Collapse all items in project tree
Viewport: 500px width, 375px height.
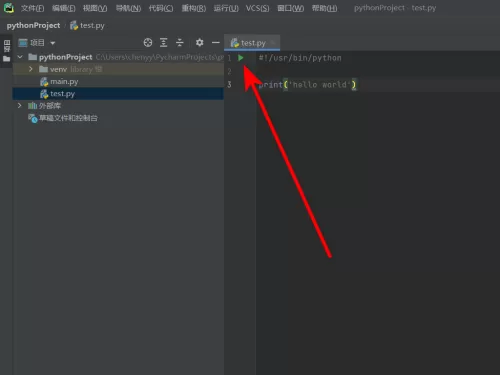(180, 43)
